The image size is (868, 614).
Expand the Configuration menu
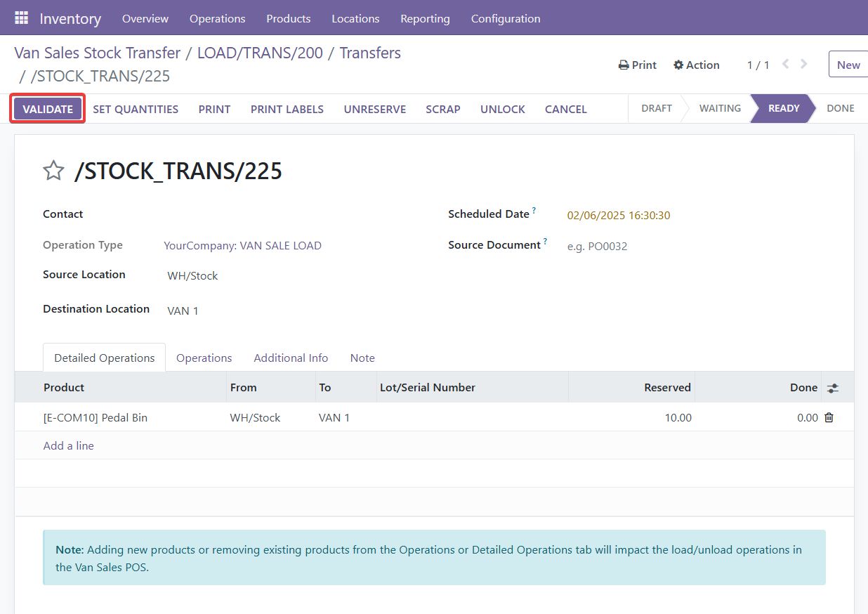click(x=505, y=18)
